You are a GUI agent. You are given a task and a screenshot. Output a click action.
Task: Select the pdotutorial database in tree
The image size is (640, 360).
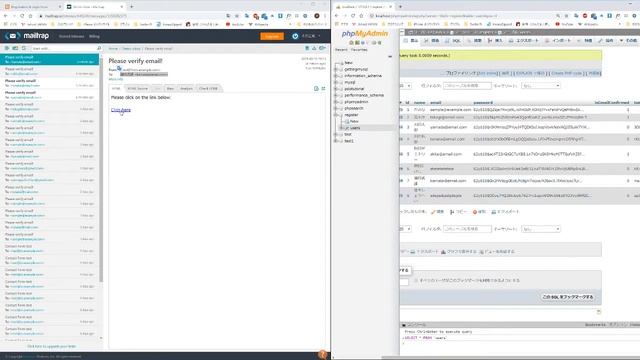coord(354,89)
